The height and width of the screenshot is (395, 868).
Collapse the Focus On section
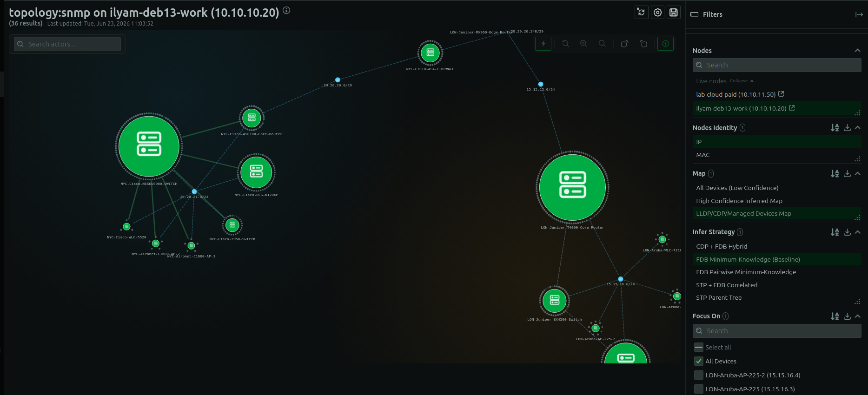857,316
